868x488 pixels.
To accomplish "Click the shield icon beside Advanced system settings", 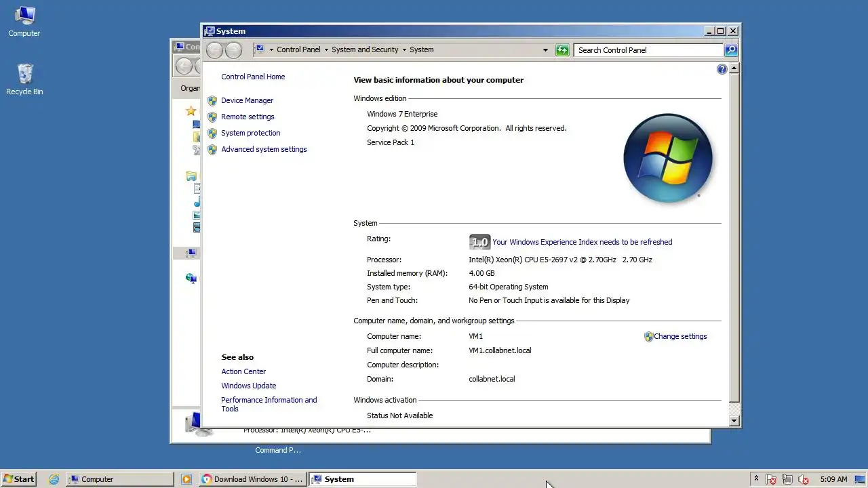I will tap(212, 149).
